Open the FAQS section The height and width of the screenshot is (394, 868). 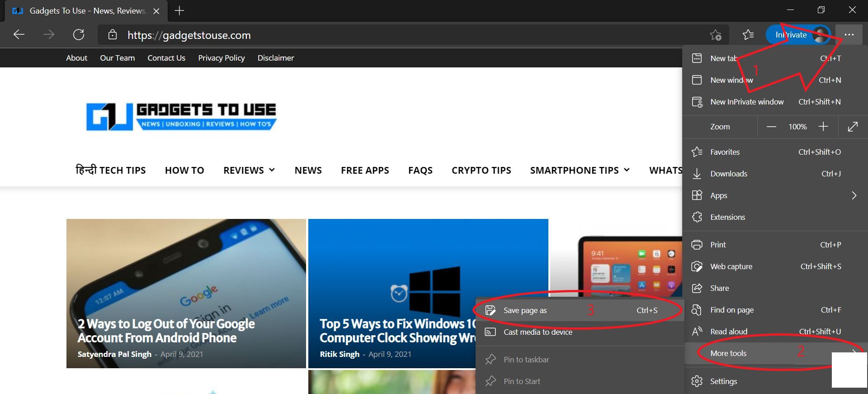[x=420, y=170]
